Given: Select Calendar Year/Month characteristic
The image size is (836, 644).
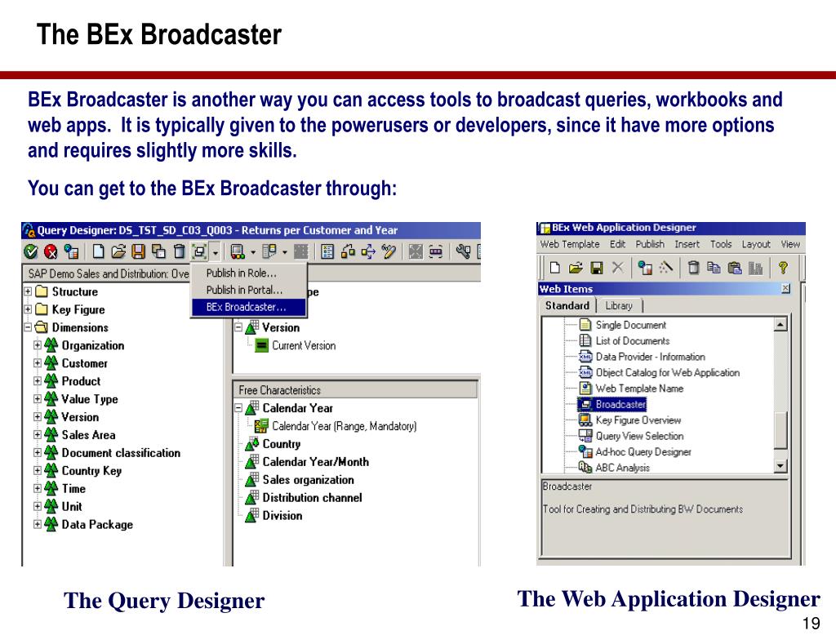Looking at the screenshot, I should [x=316, y=462].
